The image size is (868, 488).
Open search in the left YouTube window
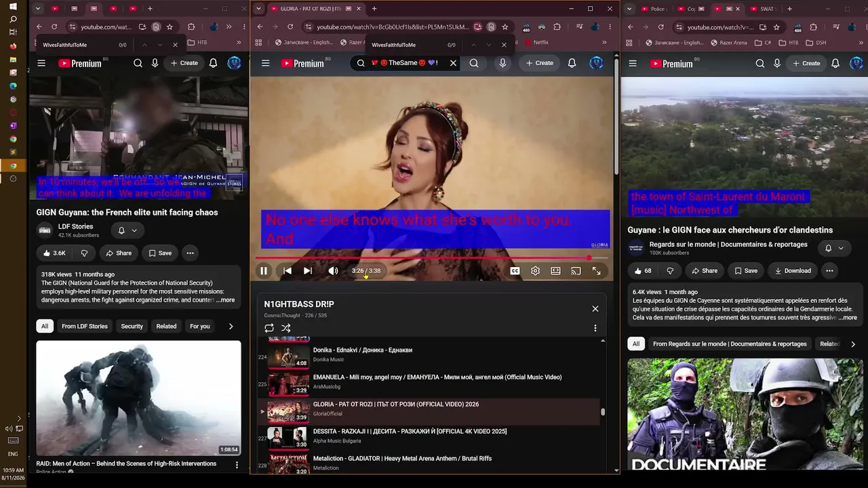[x=138, y=63]
